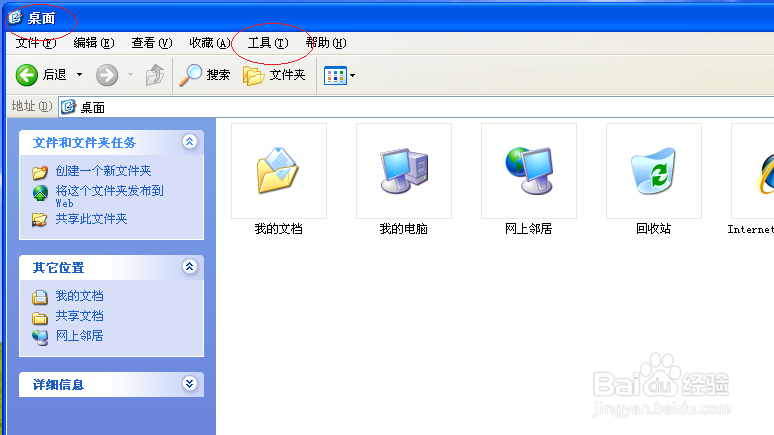Open the 编辑(E) menu

pos(94,43)
